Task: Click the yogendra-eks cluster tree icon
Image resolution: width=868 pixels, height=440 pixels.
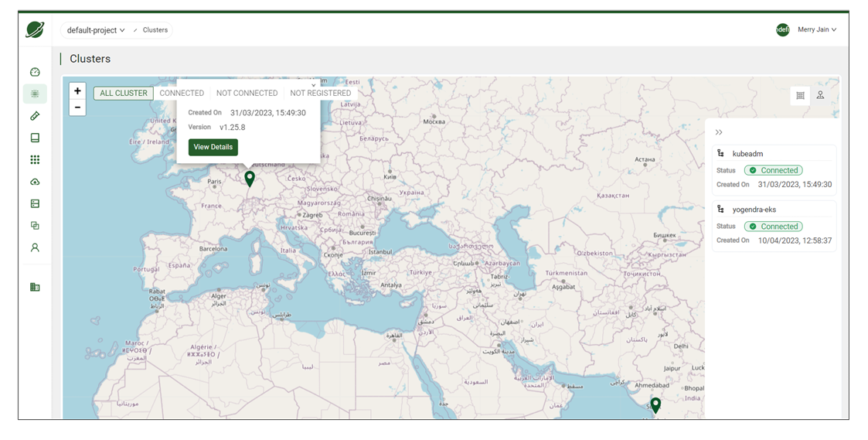Action: tap(720, 210)
